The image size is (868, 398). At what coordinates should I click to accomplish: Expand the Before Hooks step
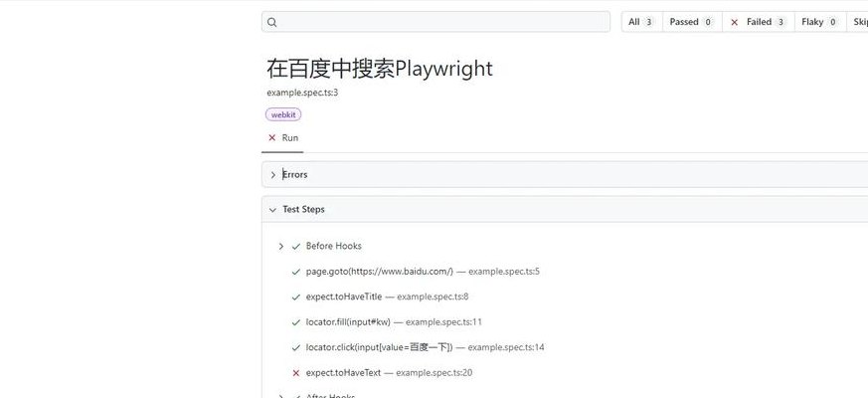point(280,246)
